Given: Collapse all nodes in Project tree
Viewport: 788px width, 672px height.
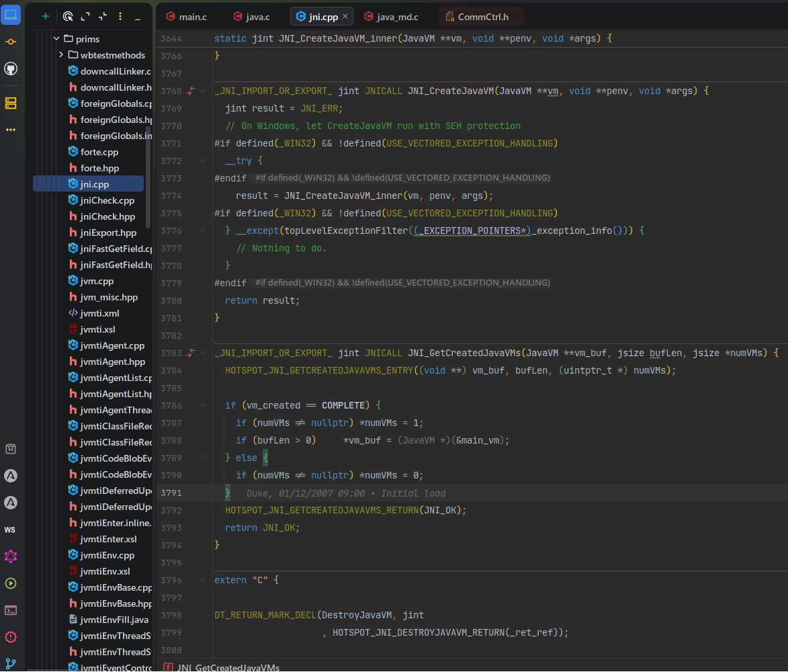Looking at the screenshot, I should (x=103, y=17).
